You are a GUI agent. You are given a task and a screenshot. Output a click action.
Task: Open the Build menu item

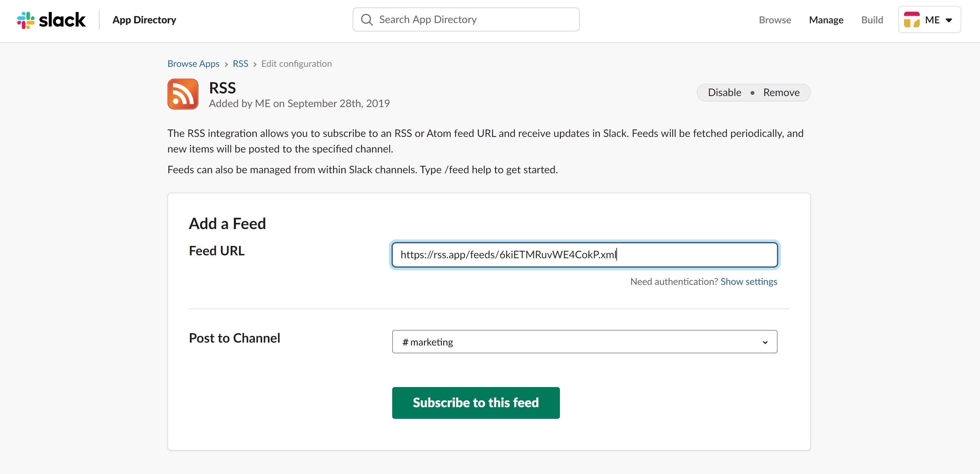click(x=872, y=20)
